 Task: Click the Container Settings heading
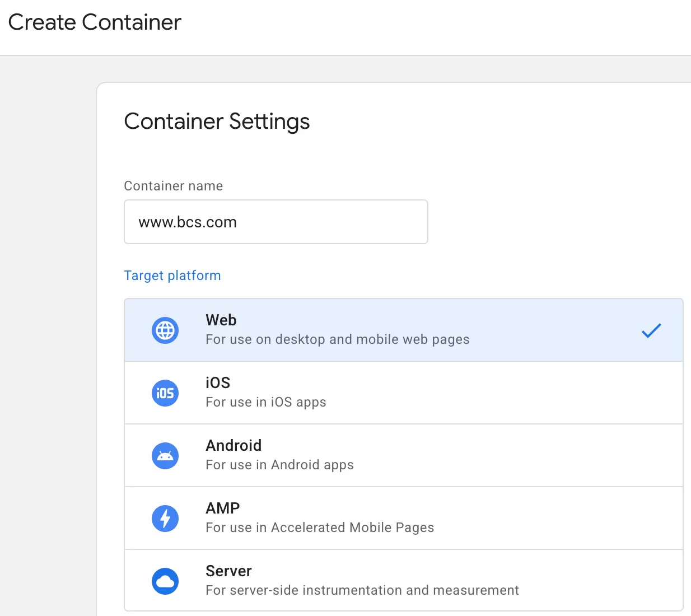217,122
